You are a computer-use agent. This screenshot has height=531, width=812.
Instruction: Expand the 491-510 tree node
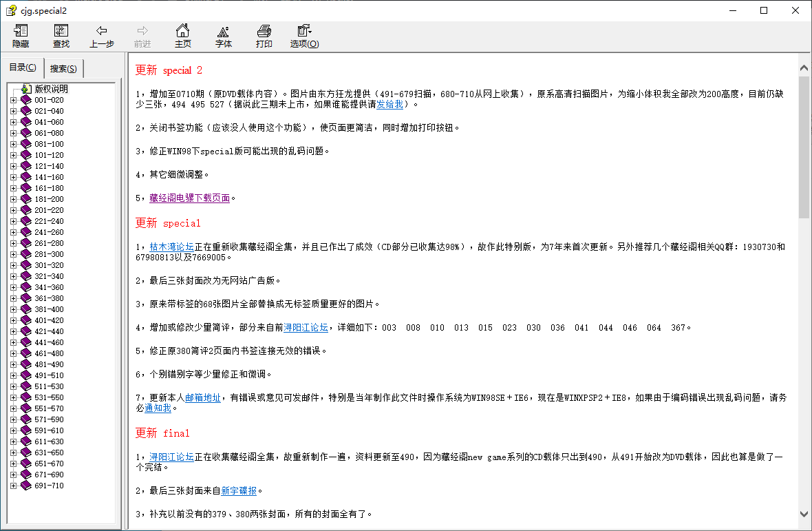point(13,375)
